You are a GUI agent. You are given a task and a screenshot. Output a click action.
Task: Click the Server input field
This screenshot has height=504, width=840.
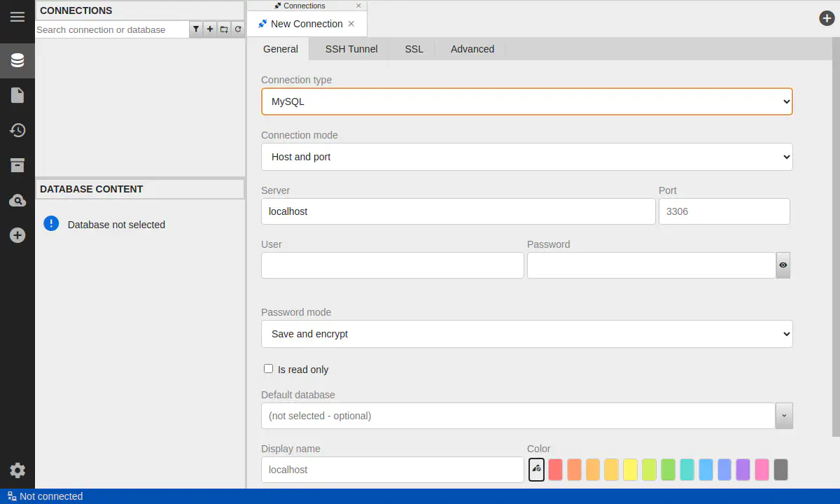(x=458, y=211)
